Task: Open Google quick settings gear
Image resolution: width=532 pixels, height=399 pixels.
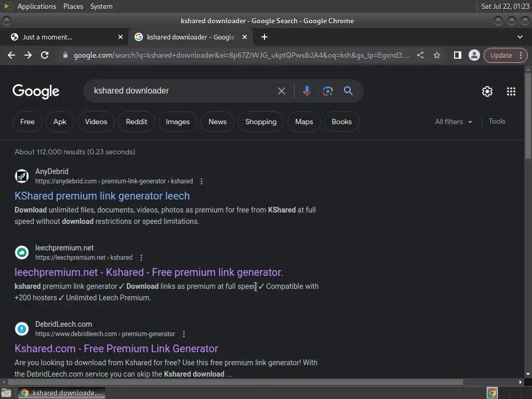Action: (487, 91)
